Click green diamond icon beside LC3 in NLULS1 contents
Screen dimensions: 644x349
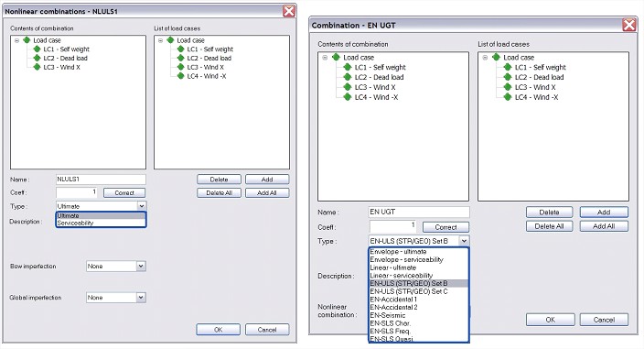pos(37,67)
